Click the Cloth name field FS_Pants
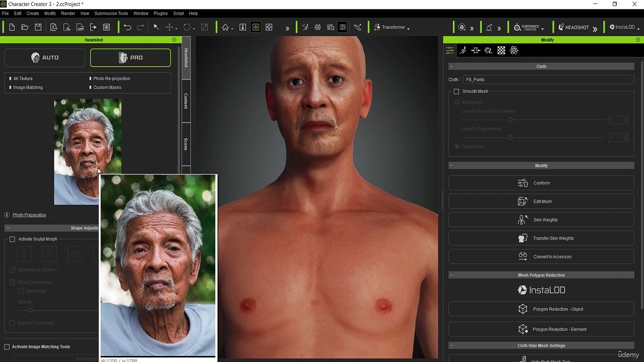644x362 pixels. pos(548,79)
